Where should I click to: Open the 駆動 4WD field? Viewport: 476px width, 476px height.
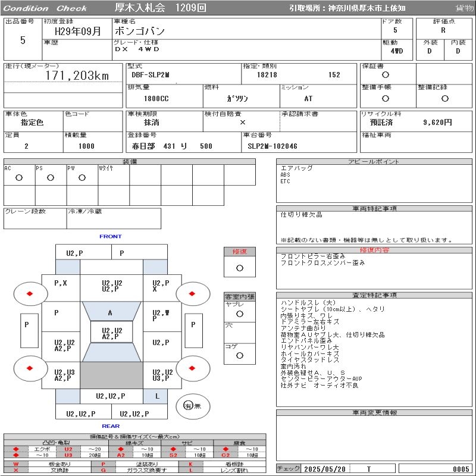397,51
